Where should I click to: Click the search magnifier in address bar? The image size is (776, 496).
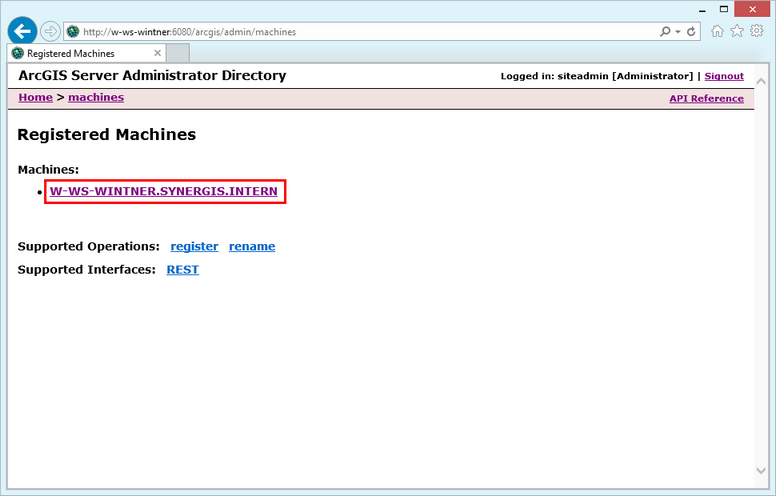[665, 32]
